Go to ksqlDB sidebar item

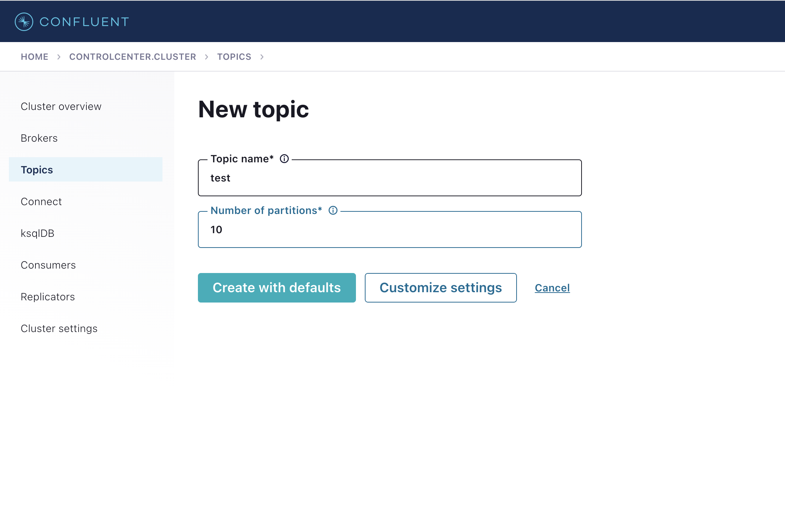point(37,233)
